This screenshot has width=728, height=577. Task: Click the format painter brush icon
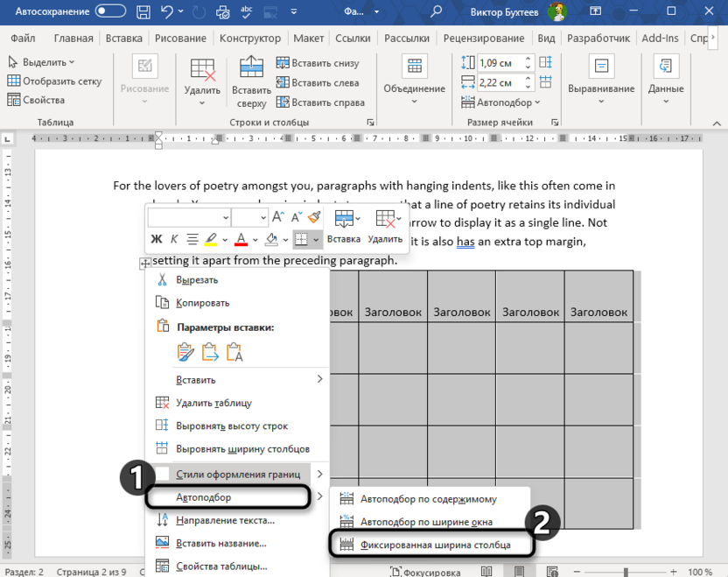pyautogui.click(x=314, y=217)
